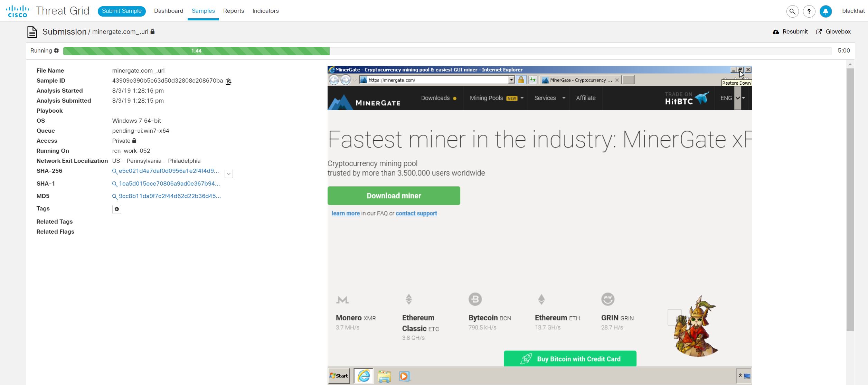The image size is (868, 385).
Task: Click the analysis progress bar
Action: [x=447, y=51]
